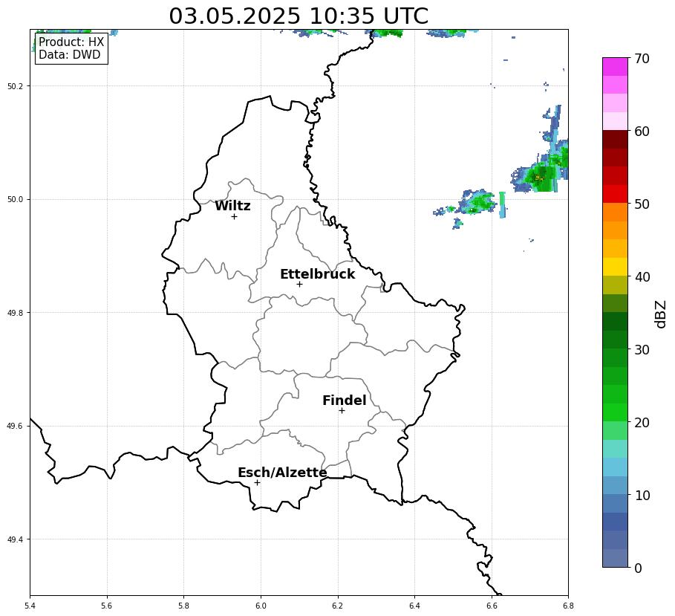
Task: Click the 6.0 longitude axis label
Action: [261, 606]
